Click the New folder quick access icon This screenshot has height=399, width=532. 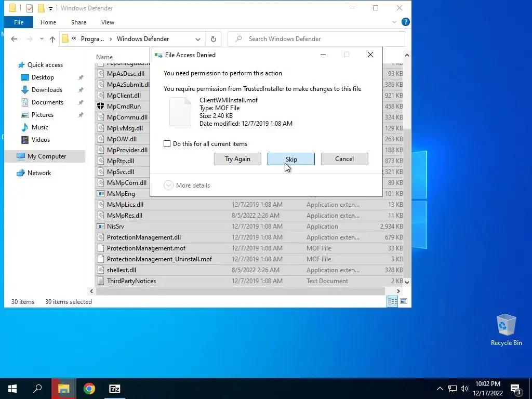tap(41, 8)
